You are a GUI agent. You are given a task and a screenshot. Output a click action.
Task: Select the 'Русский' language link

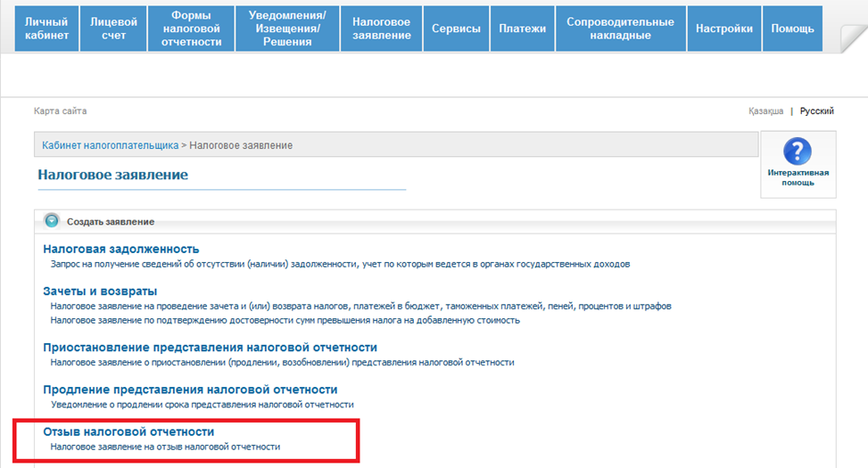(816, 111)
